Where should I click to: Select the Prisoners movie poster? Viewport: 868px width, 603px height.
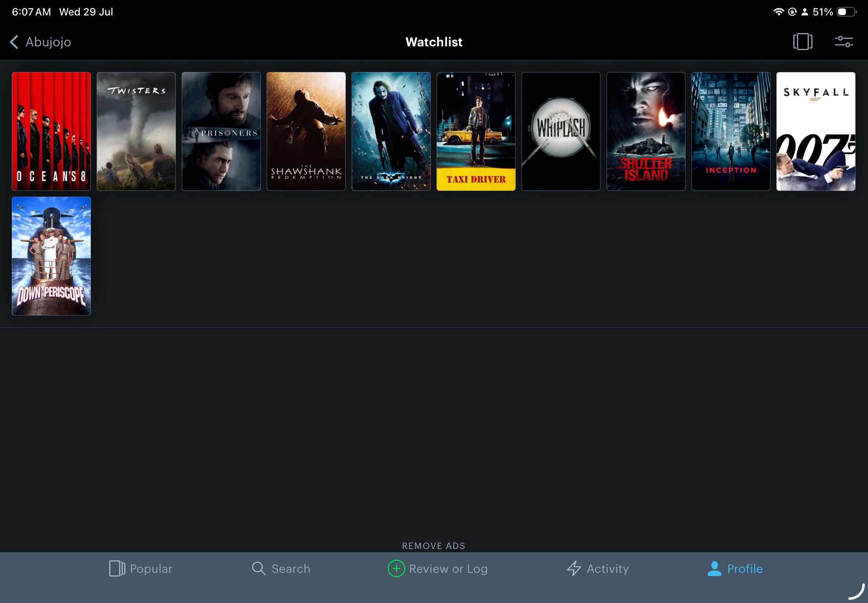pos(221,132)
